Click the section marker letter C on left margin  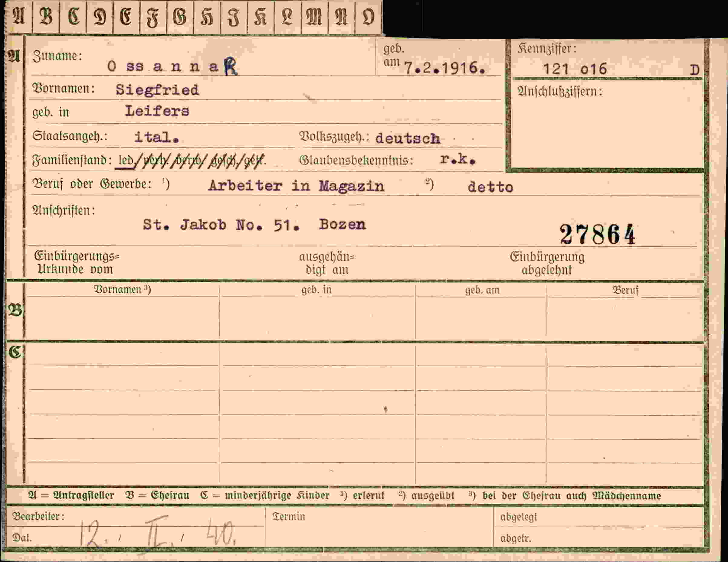(15, 352)
